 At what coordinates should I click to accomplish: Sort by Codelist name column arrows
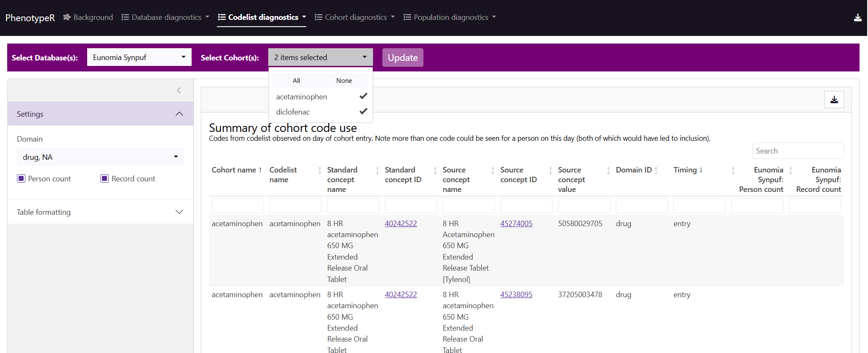click(319, 170)
